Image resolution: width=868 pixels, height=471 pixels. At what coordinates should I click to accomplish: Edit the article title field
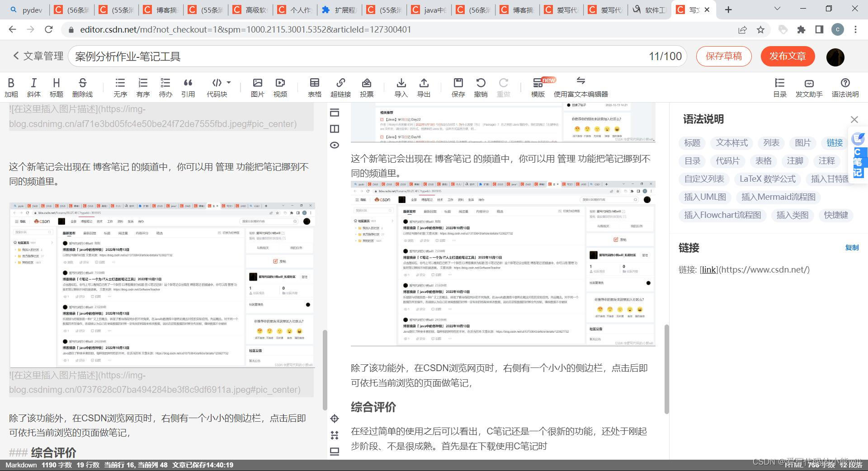377,57
